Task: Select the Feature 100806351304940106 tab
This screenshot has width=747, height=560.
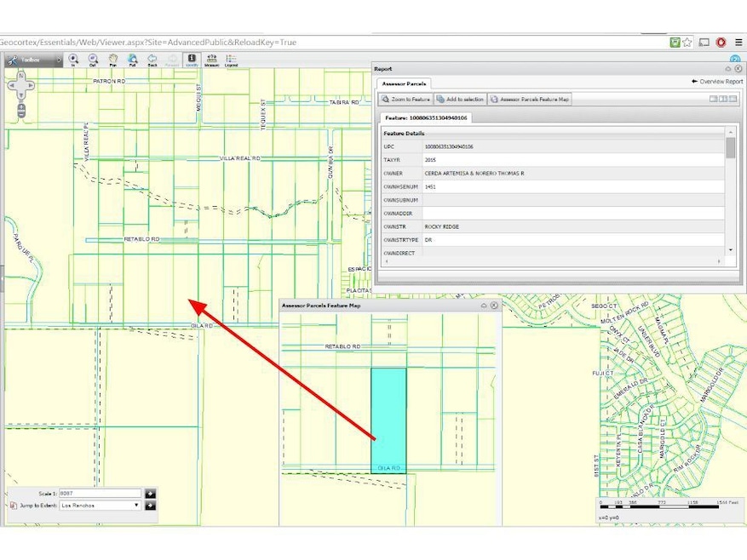Action: 426,117
